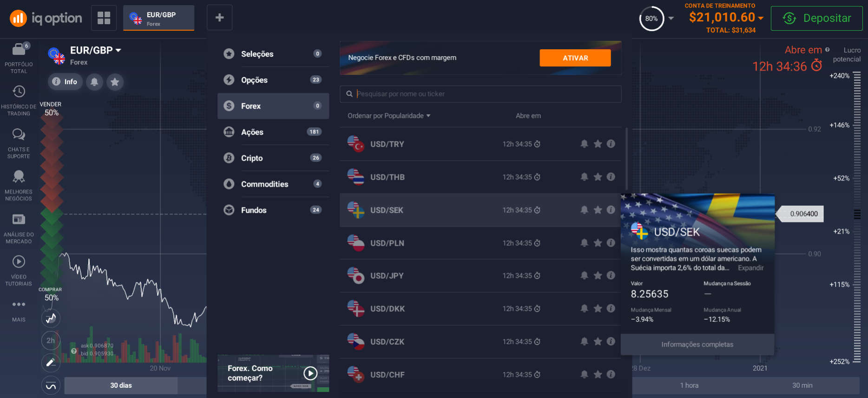Image resolution: width=868 pixels, height=398 pixels.
Task: Click the 0.906400 price level marker
Action: tap(800, 214)
